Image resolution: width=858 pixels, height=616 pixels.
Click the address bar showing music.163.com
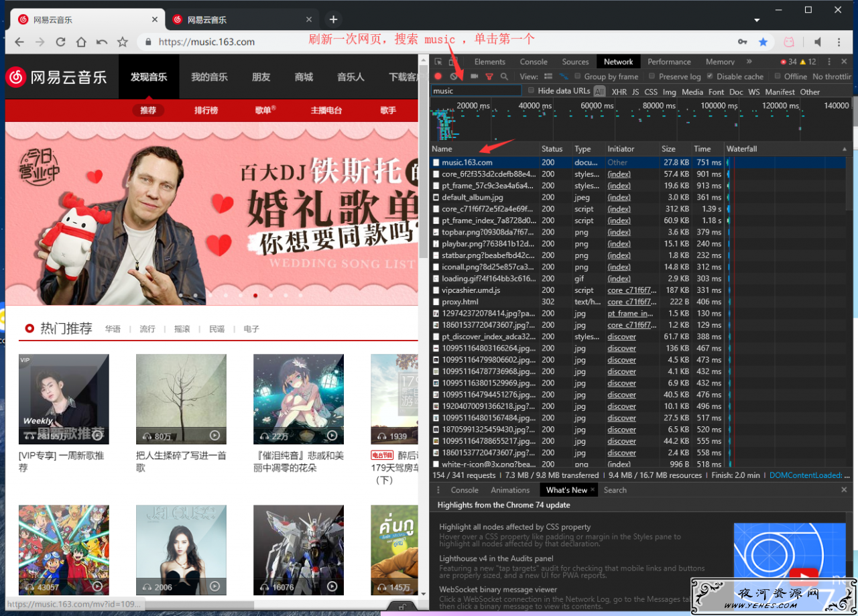pyautogui.click(x=436, y=42)
